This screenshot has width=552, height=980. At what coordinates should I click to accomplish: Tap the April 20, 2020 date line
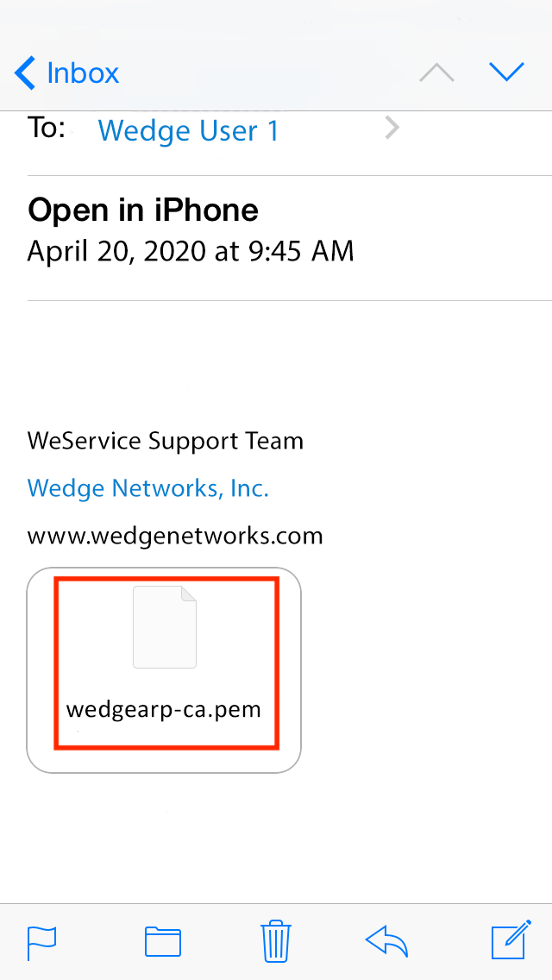click(191, 251)
